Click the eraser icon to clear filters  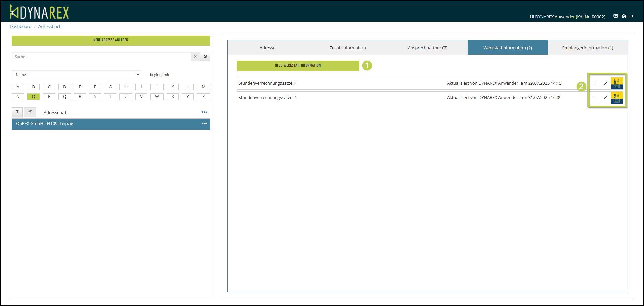pyautogui.click(x=30, y=112)
